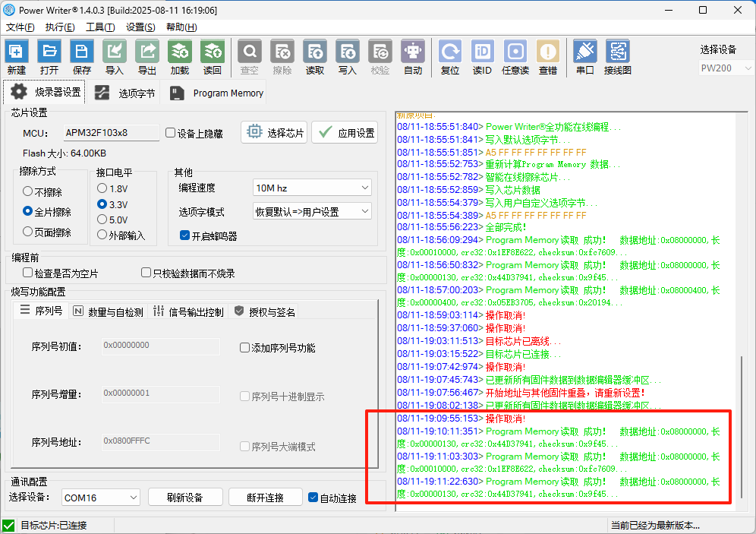The width and height of the screenshot is (756, 534).
Task: Select the 授权与签名 sub-tab
Action: point(264,311)
